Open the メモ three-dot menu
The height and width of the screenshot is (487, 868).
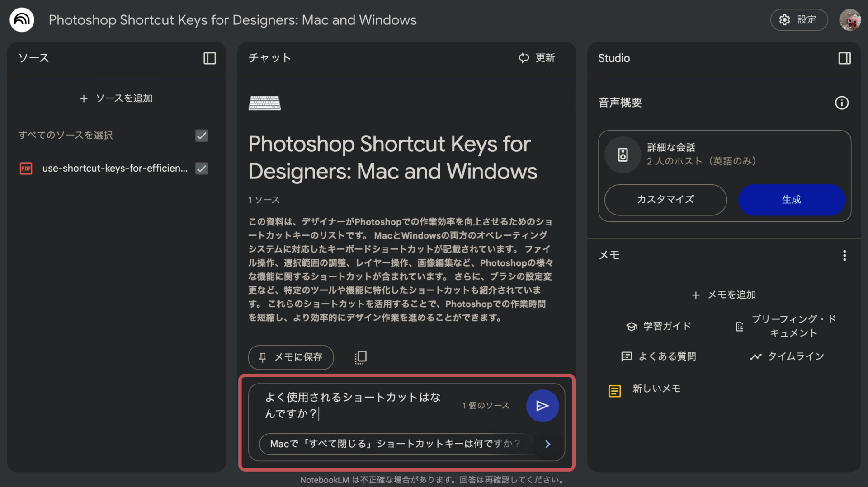844,256
